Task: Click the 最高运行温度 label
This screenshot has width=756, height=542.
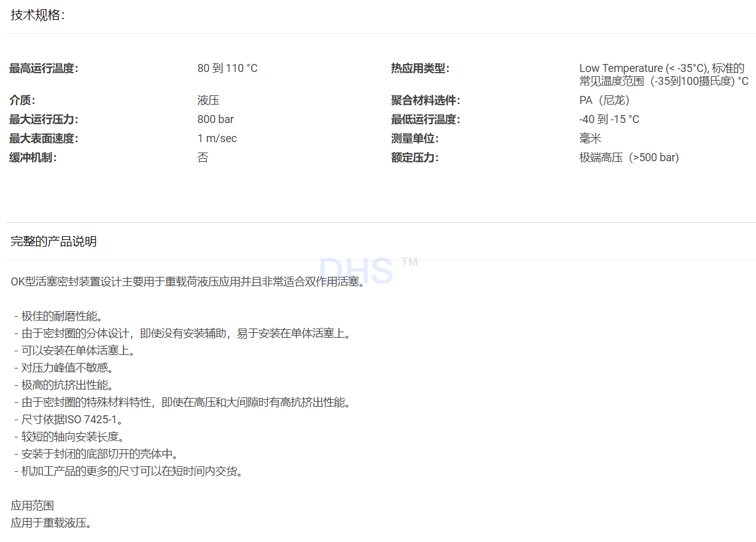Action: 44,68
